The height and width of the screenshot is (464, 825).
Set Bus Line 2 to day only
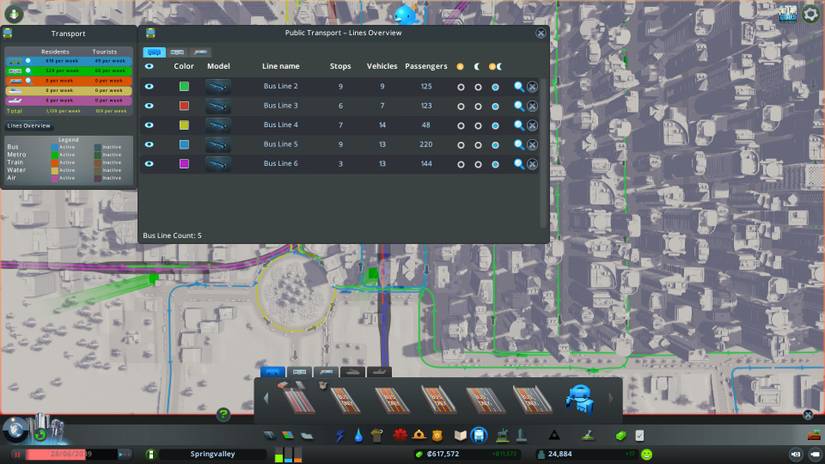click(460, 87)
